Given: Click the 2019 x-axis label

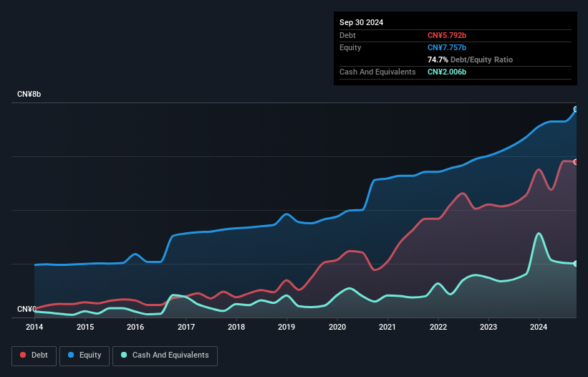Looking at the screenshot, I should (x=286, y=327).
